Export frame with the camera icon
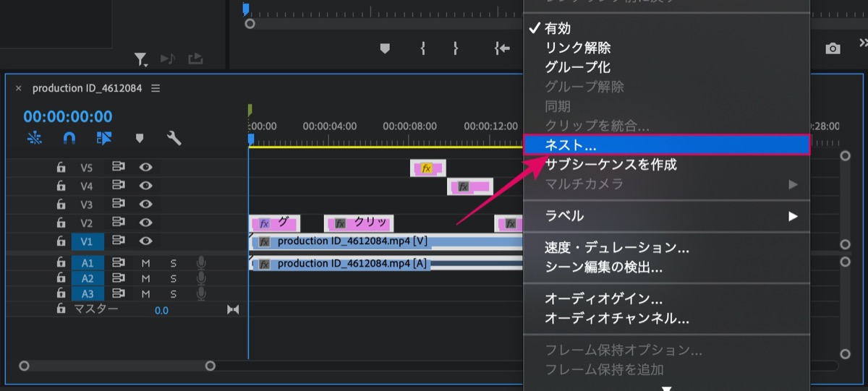The image size is (868, 391). (833, 48)
